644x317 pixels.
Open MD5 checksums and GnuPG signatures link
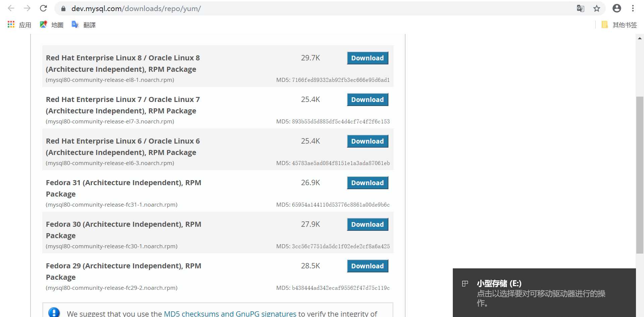(230, 314)
